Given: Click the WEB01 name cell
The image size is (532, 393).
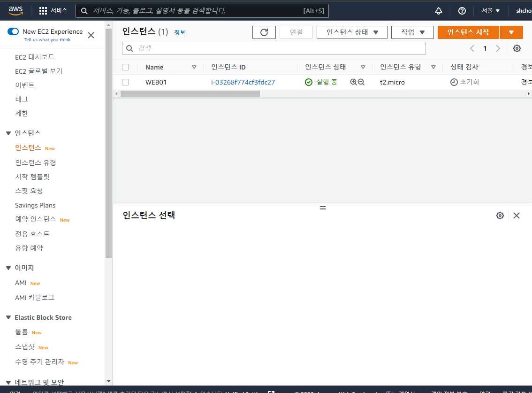Looking at the screenshot, I should pyautogui.click(x=156, y=82).
